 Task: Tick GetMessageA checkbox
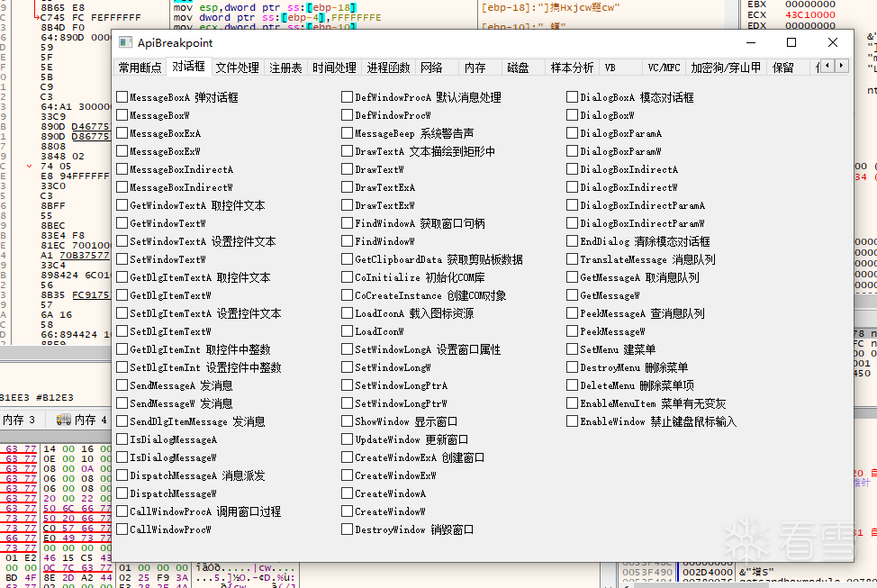coord(572,277)
